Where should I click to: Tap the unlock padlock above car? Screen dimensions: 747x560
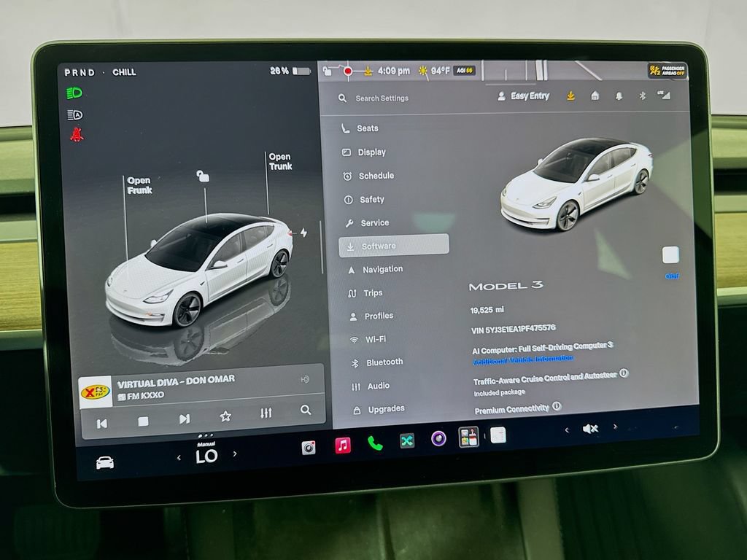203,176
